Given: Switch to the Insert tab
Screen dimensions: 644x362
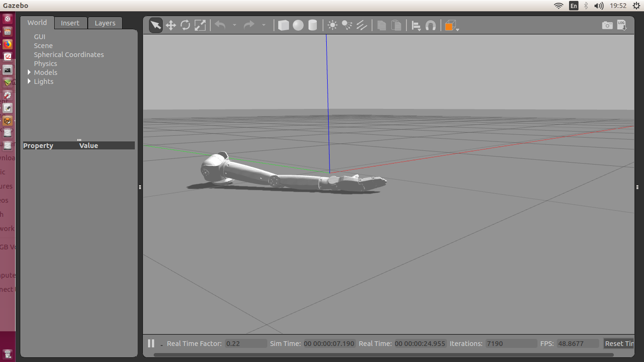Looking at the screenshot, I should 70,23.
